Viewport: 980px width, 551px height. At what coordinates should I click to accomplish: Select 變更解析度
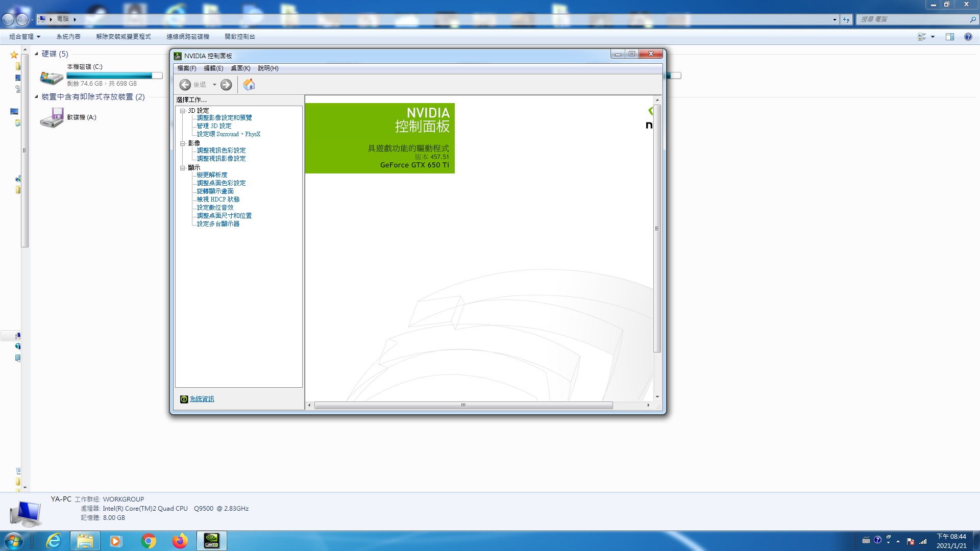click(212, 175)
